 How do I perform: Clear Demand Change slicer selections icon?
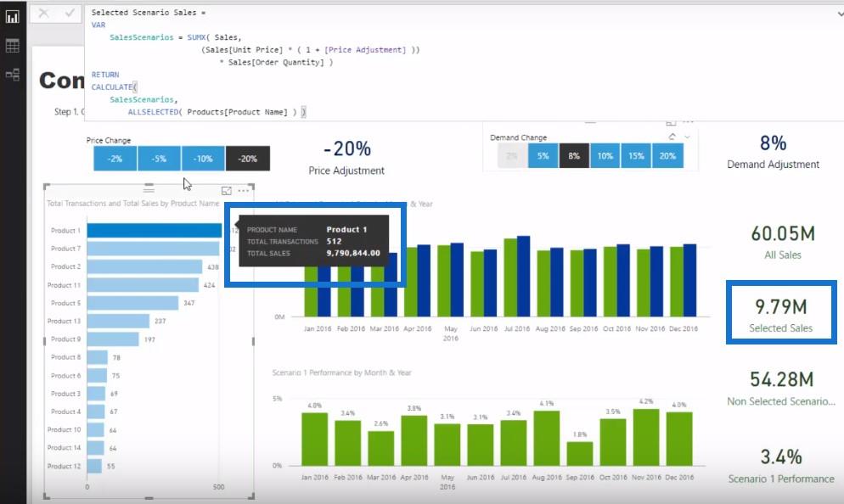[x=672, y=137]
